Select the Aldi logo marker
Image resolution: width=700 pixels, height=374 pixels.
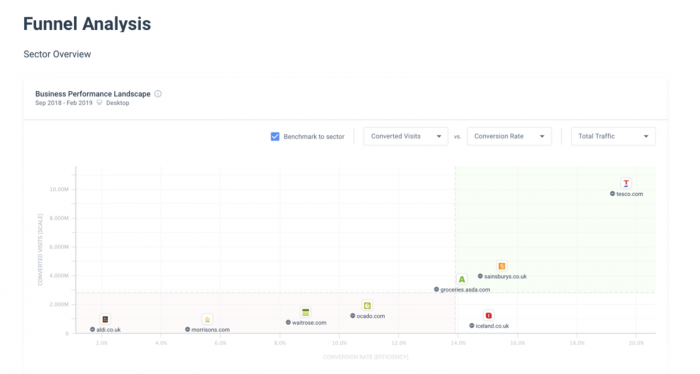coord(105,319)
